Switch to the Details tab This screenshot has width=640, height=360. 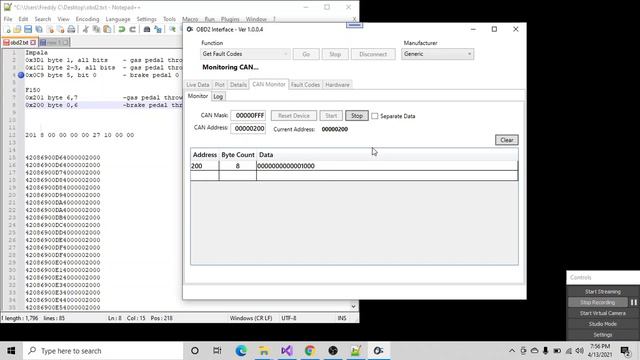(238, 84)
